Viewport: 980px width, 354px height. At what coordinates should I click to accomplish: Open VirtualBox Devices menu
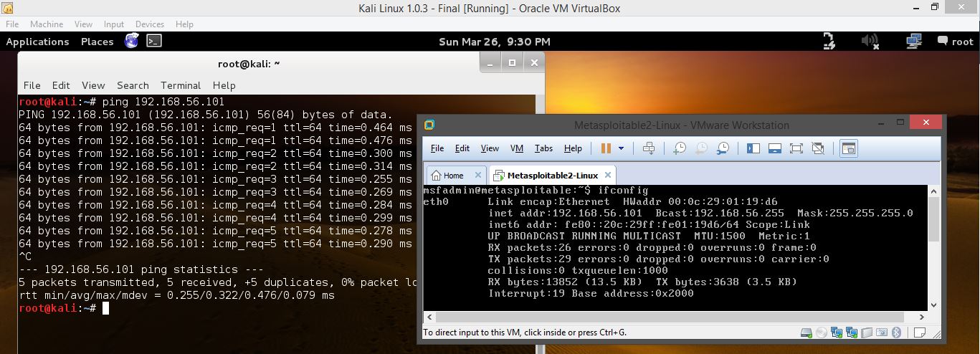[149, 24]
